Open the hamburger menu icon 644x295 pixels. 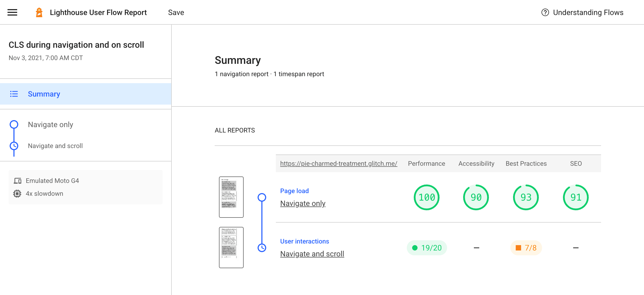click(12, 12)
